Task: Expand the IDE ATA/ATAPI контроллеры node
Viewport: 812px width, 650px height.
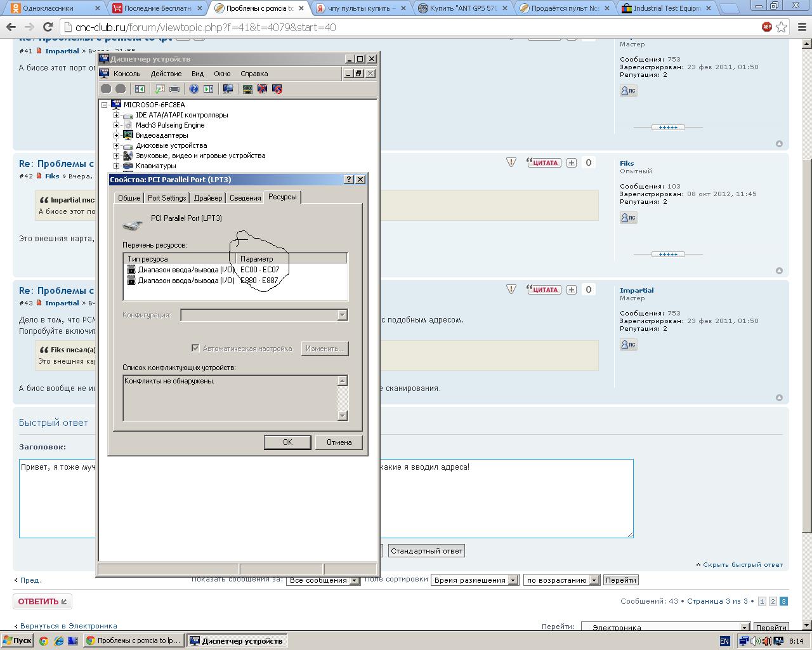Action: click(116, 115)
